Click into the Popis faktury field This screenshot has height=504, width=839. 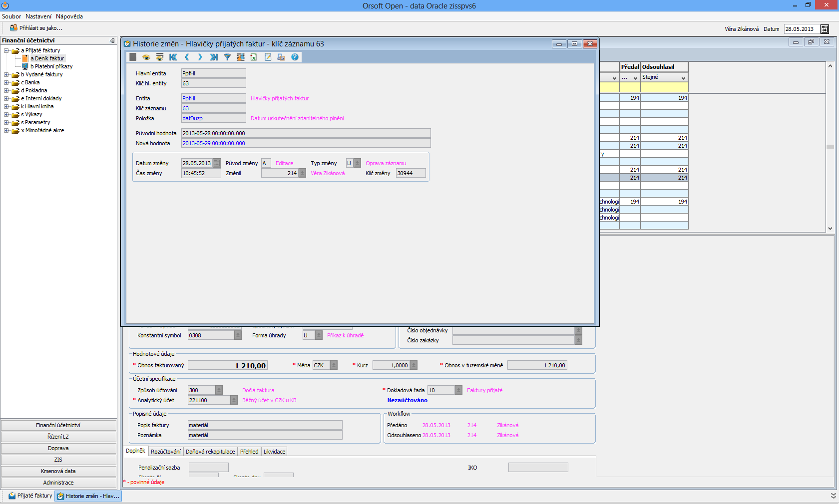click(265, 425)
